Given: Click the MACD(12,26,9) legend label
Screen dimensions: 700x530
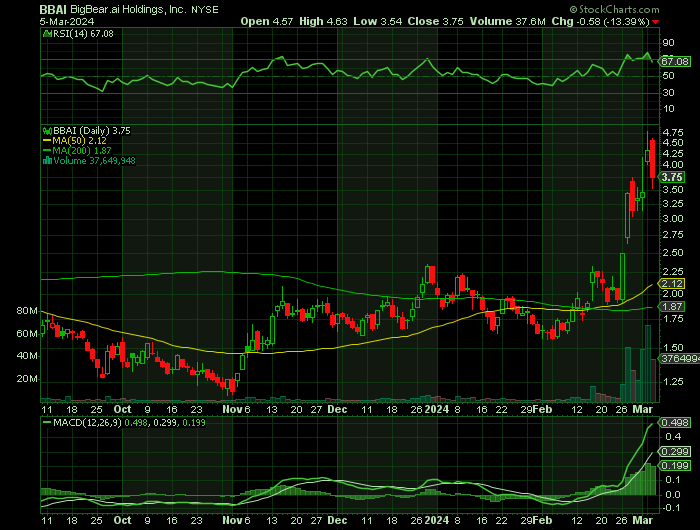Looking at the screenshot, I should tap(87, 422).
